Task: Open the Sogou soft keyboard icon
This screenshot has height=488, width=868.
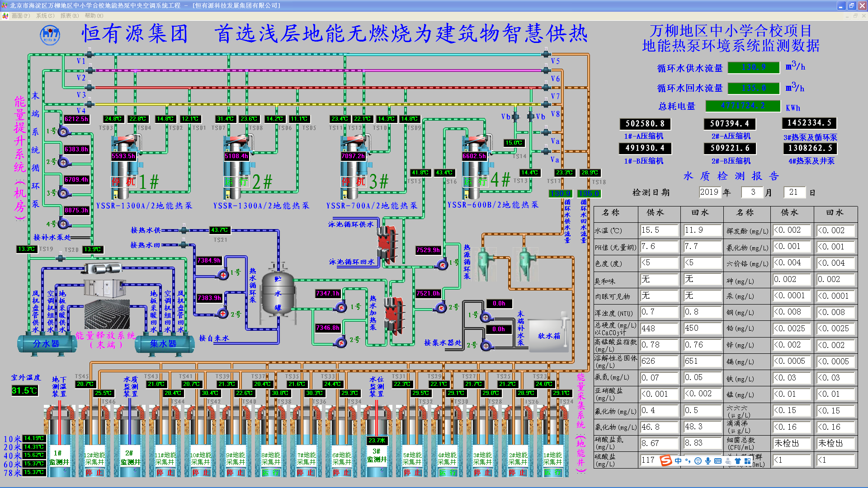Action: [x=718, y=461]
